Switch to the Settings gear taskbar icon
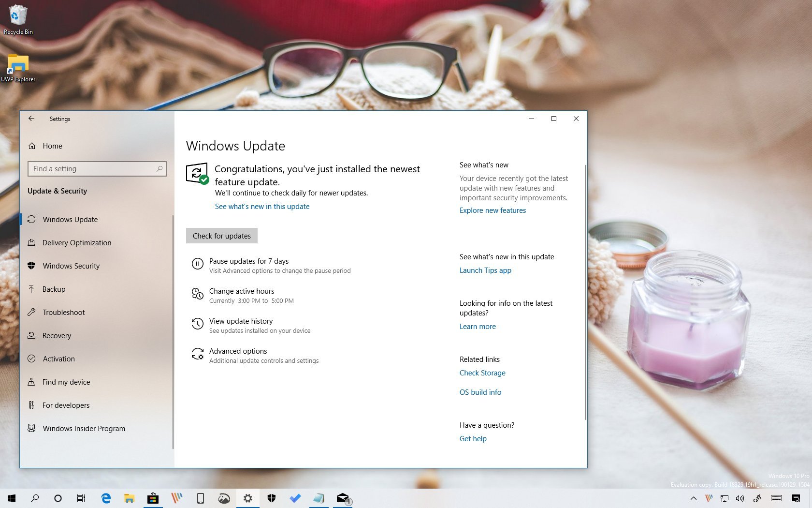Image resolution: width=812 pixels, height=508 pixels. [x=247, y=498]
